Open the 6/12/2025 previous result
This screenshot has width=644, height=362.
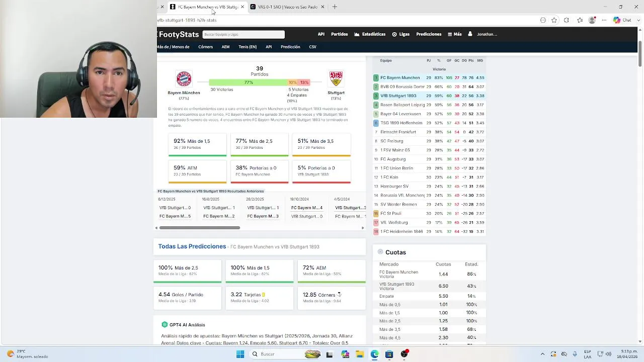pyautogui.click(x=175, y=208)
